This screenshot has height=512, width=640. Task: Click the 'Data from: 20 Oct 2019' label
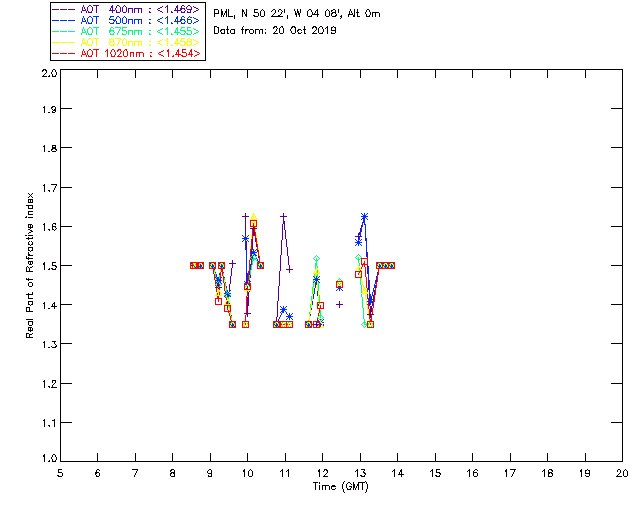(275, 31)
